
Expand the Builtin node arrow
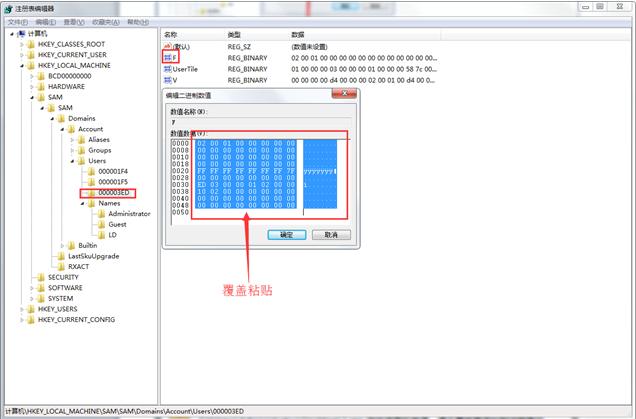click(62, 246)
